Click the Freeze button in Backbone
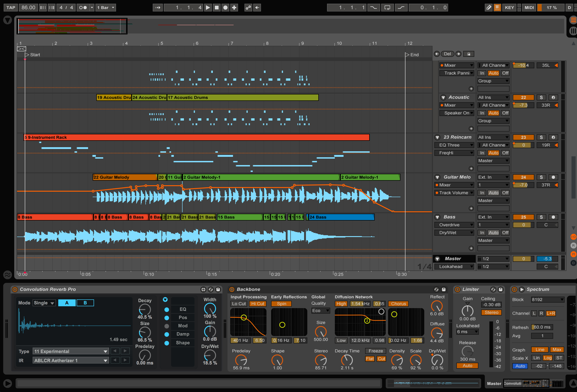This screenshot has width=577, height=392. coord(375,351)
